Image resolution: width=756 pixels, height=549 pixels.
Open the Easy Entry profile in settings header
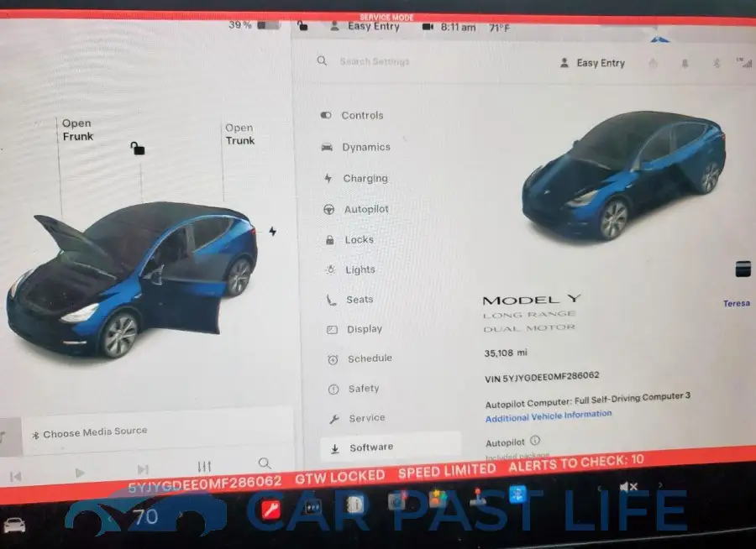point(592,63)
